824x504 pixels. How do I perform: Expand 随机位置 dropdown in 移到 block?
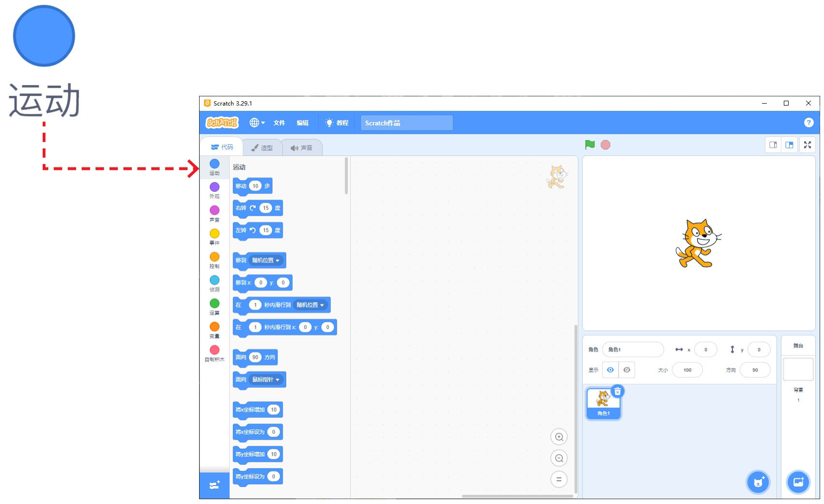265,260
